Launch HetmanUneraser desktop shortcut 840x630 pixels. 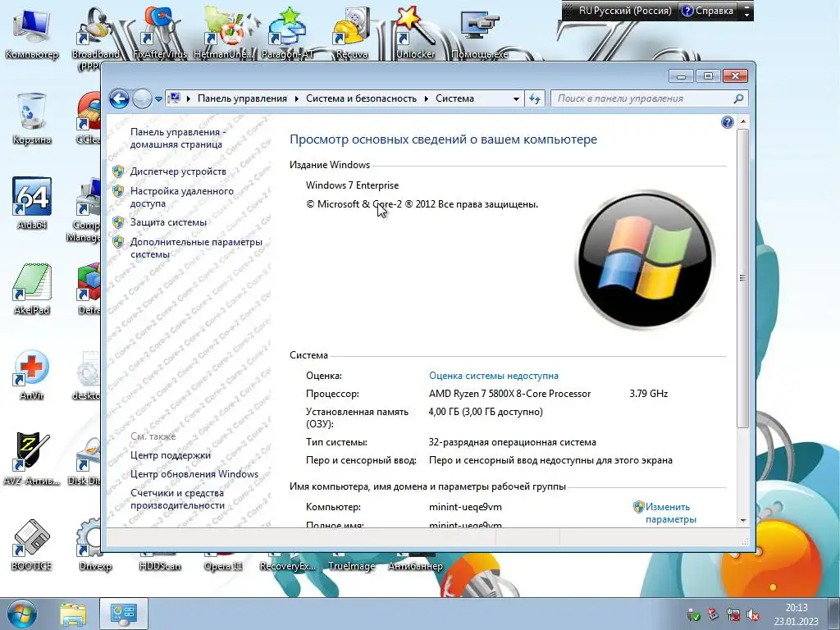(223, 33)
